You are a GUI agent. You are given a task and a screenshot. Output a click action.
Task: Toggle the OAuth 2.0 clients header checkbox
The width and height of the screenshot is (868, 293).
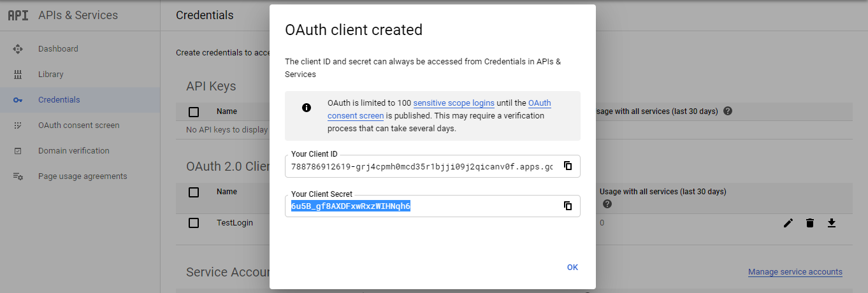click(194, 192)
